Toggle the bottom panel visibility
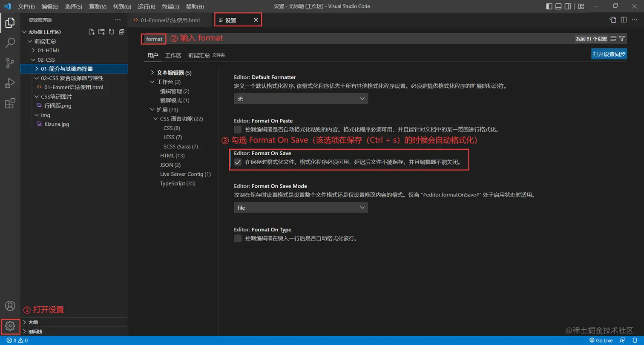Image resolution: width=644 pixels, height=345 pixels. (558, 6)
